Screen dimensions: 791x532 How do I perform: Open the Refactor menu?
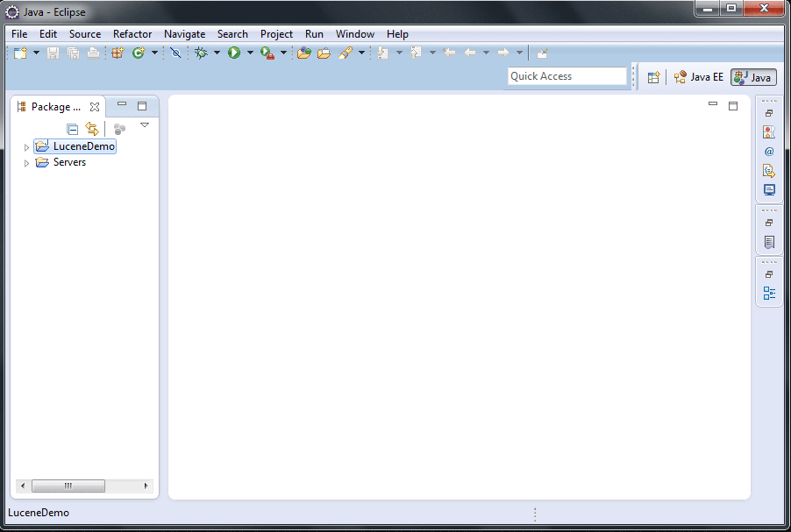pyautogui.click(x=132, y=33)
